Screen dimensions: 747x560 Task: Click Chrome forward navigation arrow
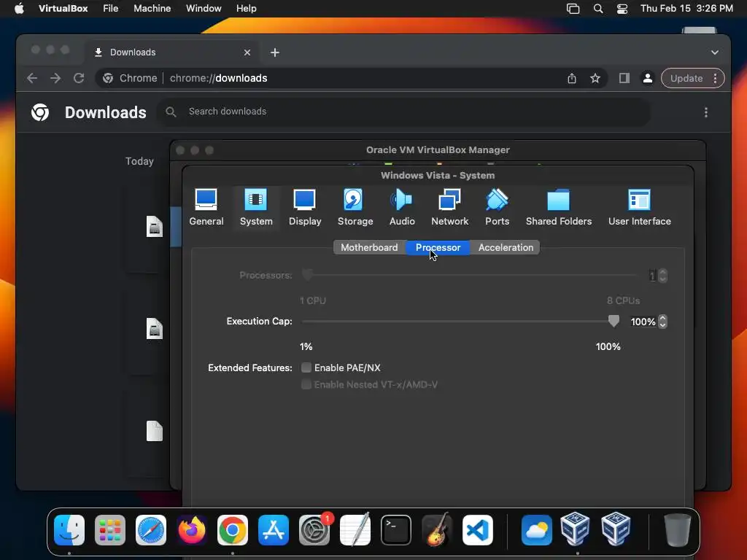click(x=55, y=78)
